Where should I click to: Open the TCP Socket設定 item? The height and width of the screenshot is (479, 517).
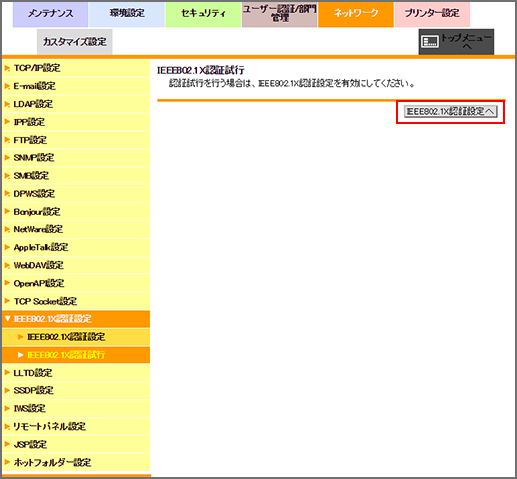[76, 301]
